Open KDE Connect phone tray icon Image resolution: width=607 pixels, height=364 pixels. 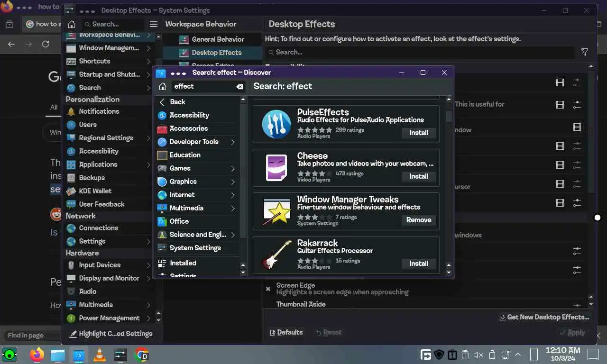point(533,355)
